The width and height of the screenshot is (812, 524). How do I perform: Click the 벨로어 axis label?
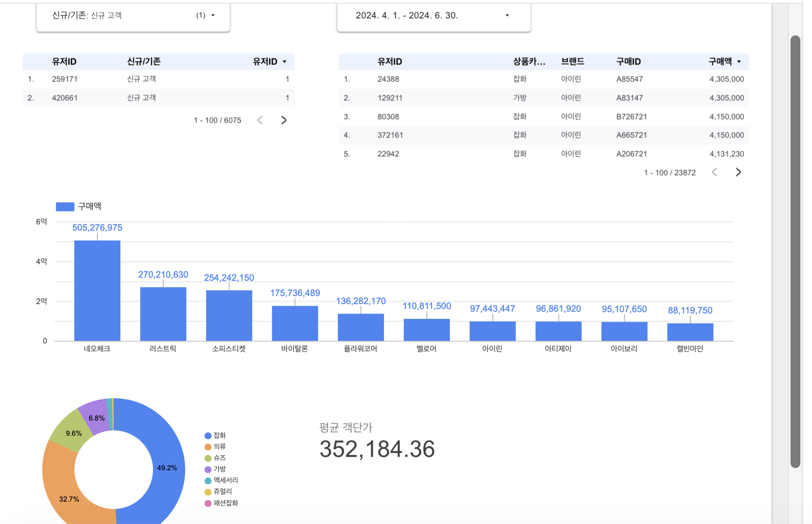(427, 349)
